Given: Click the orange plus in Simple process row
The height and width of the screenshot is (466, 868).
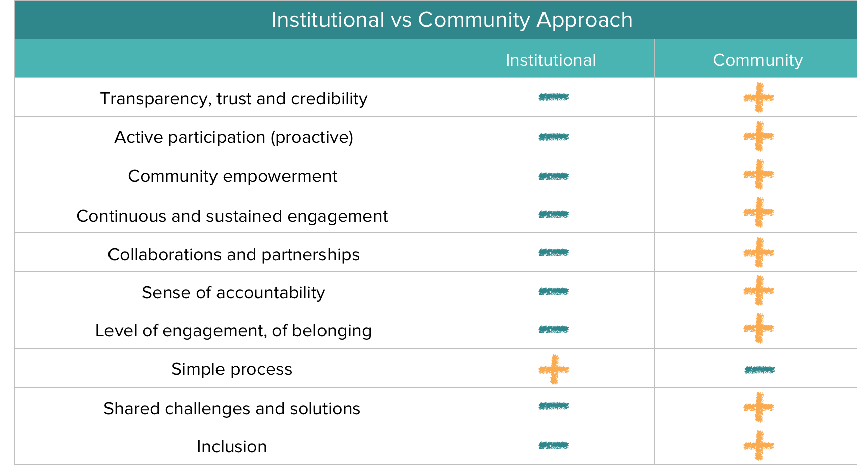Looking at the screenshot, I should [554, 370].
